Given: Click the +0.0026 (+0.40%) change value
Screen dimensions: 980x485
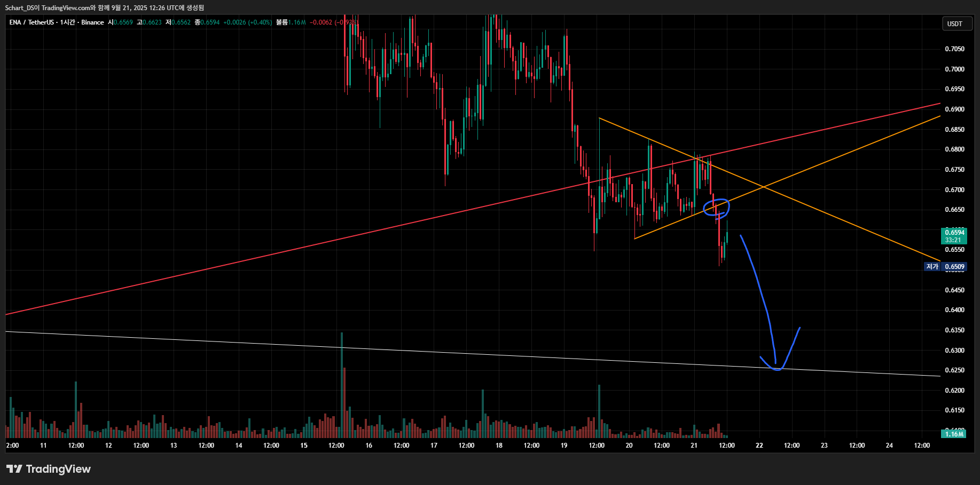Looking at the screenshot, I should [x=247, y=22].
